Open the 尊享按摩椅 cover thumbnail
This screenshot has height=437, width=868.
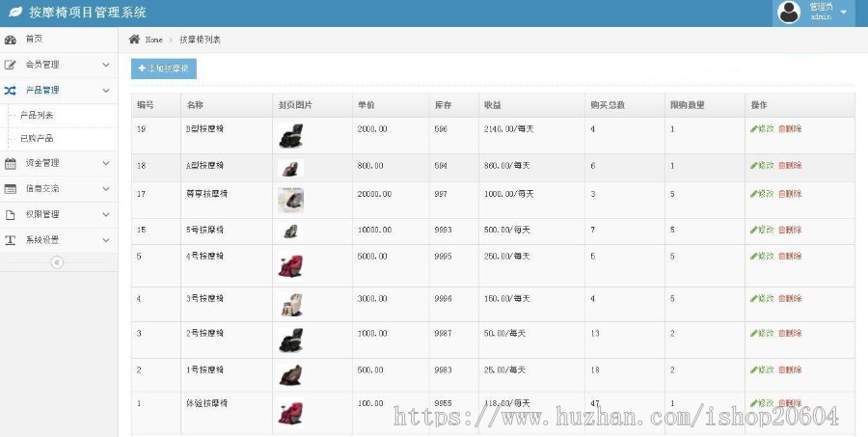tap(290, 200)
